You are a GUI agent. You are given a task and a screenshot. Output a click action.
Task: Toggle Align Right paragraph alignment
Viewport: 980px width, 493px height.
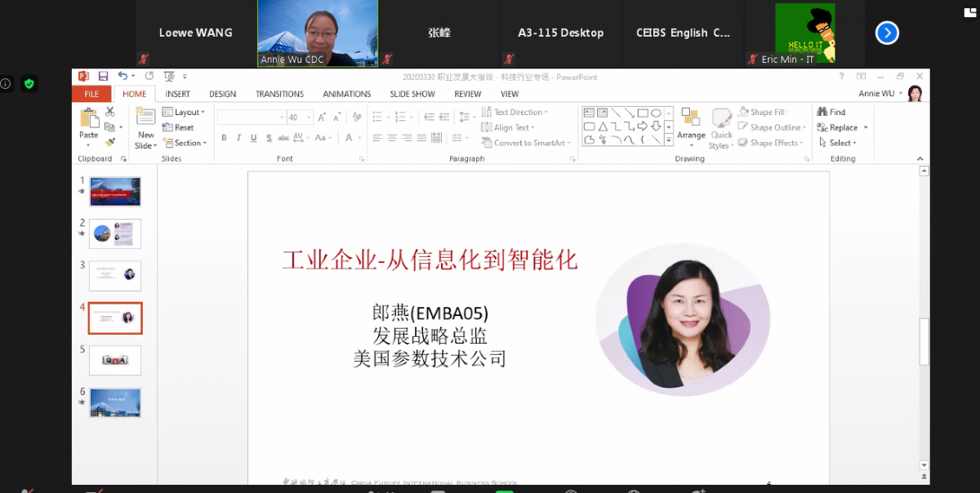coord(407,138)
